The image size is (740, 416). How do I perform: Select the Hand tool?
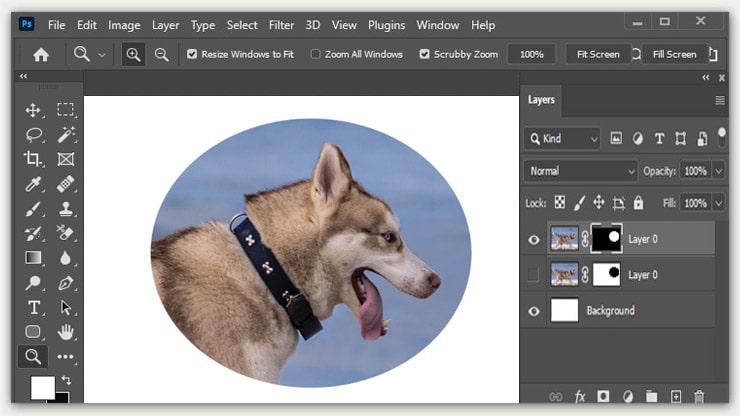coord(66,331)
